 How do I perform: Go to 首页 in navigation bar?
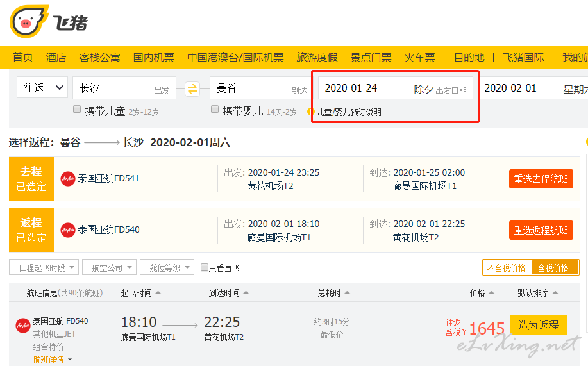pyautogui.click(x=23, y=58)
